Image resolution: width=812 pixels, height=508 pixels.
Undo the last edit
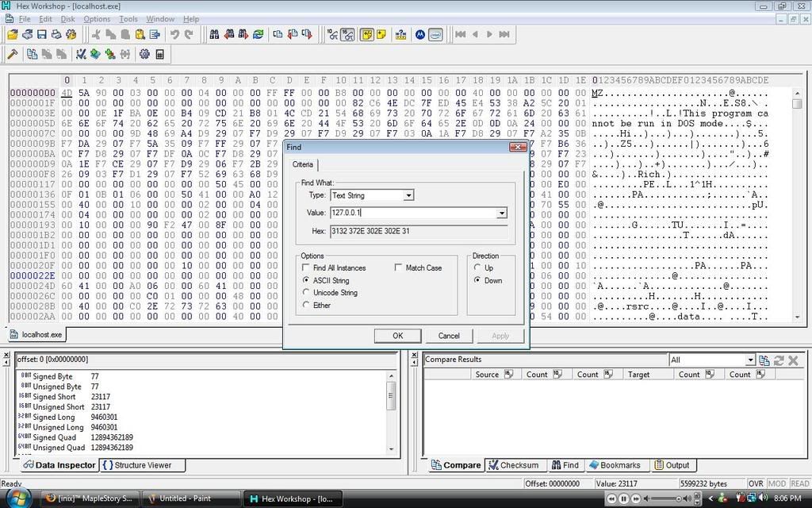click(174, 35)
